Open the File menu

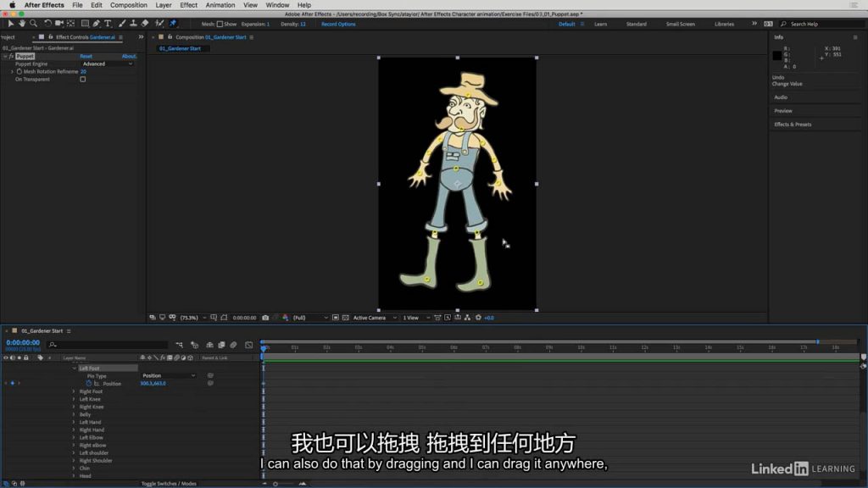point(77,5)
